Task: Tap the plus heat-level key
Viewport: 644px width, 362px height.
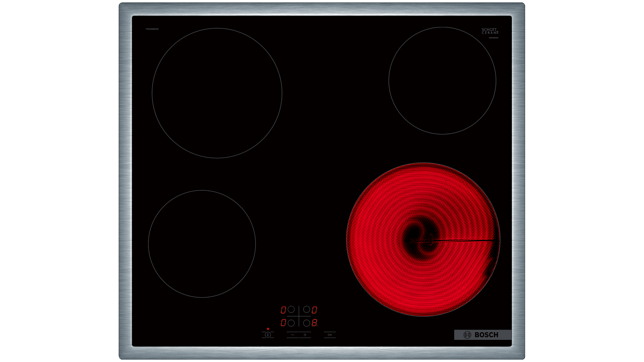Action: (x=305, y=335)
